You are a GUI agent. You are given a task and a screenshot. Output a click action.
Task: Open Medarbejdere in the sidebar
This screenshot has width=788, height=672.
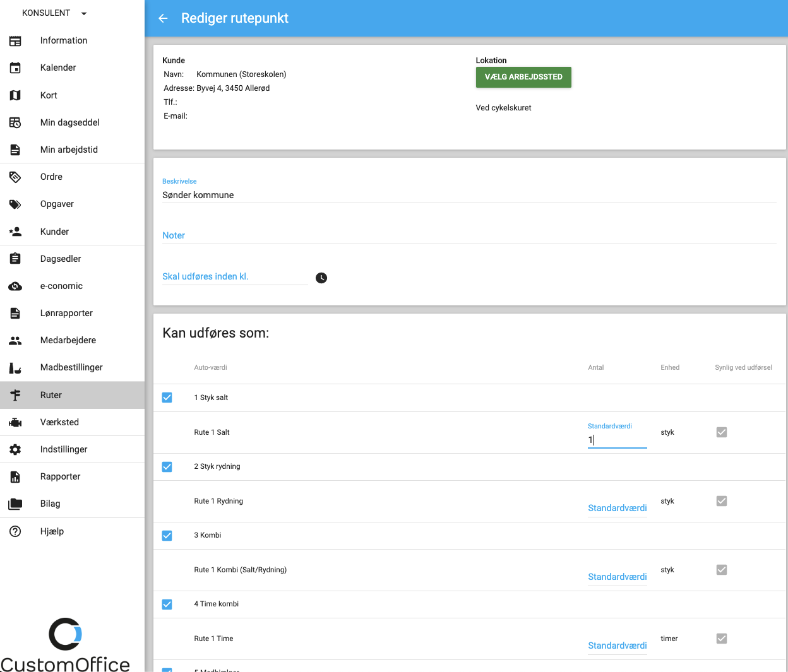[72, 341]
